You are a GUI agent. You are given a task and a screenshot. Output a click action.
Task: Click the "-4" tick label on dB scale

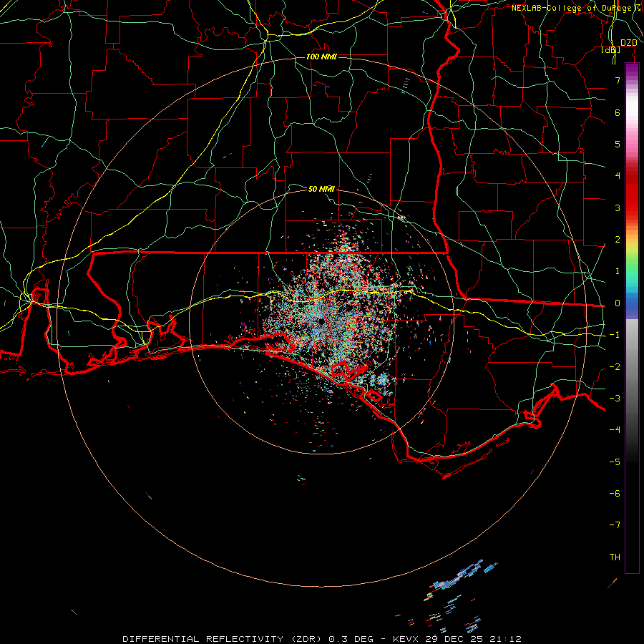click(615, 430)
